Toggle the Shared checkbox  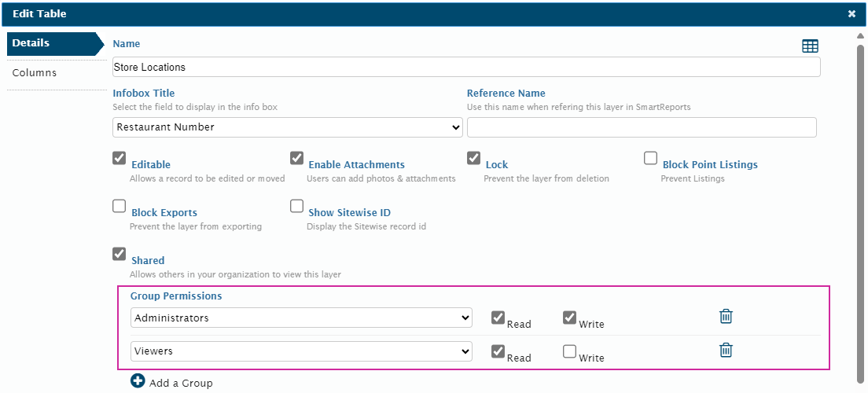pyautogui.click(x=120, y=253)
